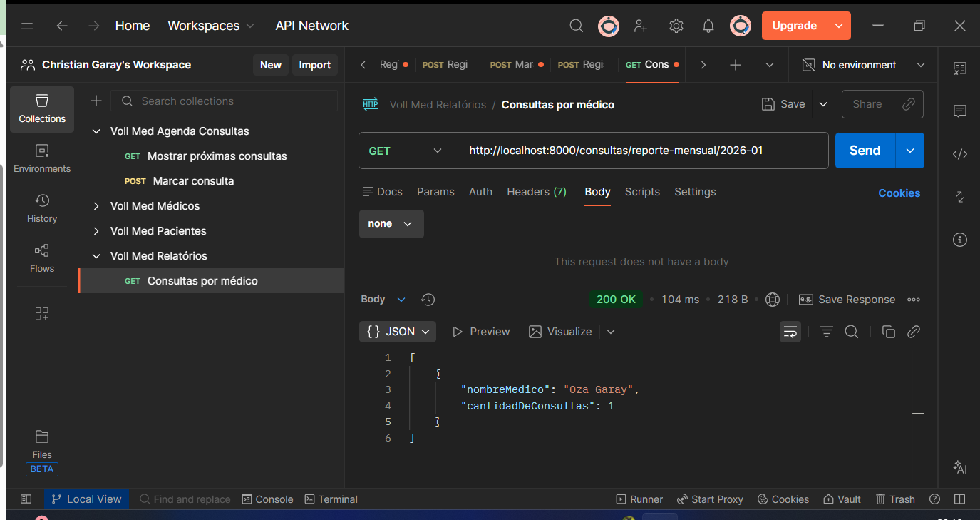The height and width of the screenshot is (520, 980).
Task: Open the notifications bell icon
Action: pos(708,26)
